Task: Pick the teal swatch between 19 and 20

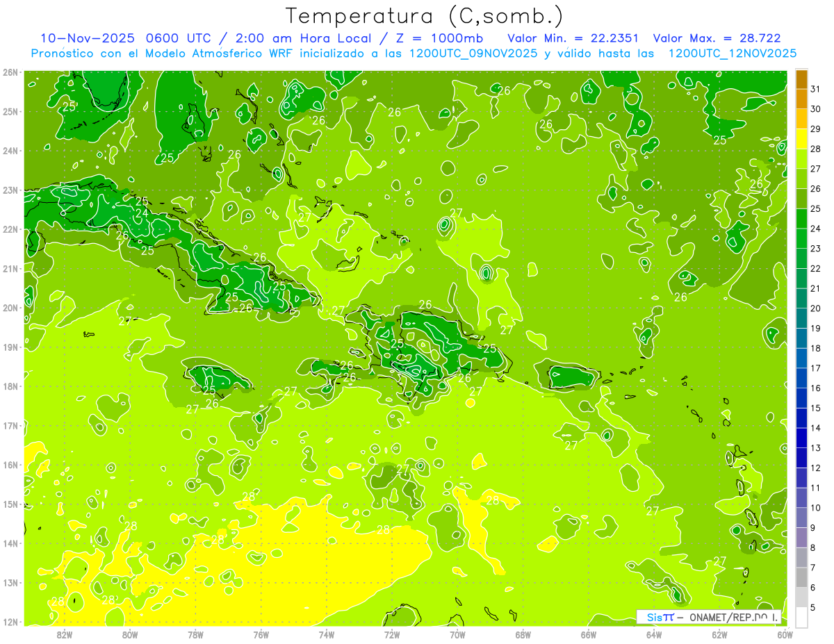Action: tap(801, 318)
